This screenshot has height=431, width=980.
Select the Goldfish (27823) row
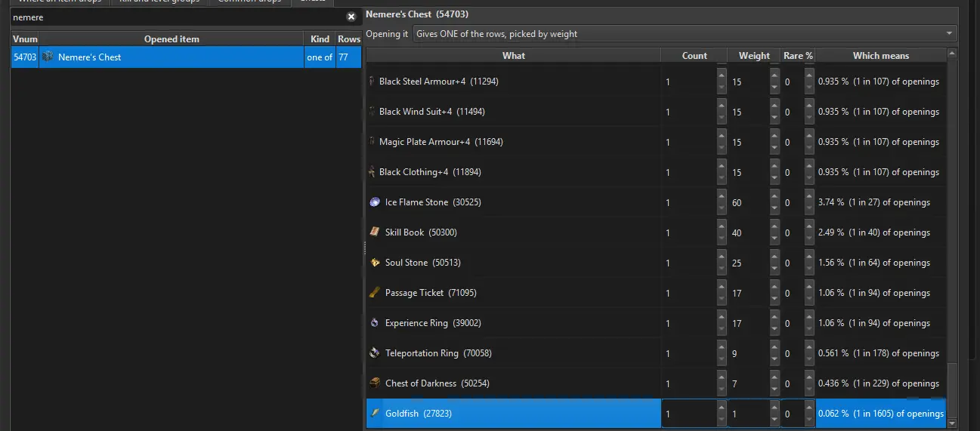point(656,414)
